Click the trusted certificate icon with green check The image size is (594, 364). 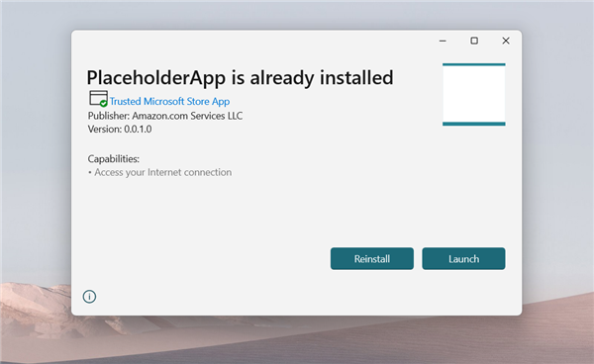pyautogui.click(x=98, y=98)
